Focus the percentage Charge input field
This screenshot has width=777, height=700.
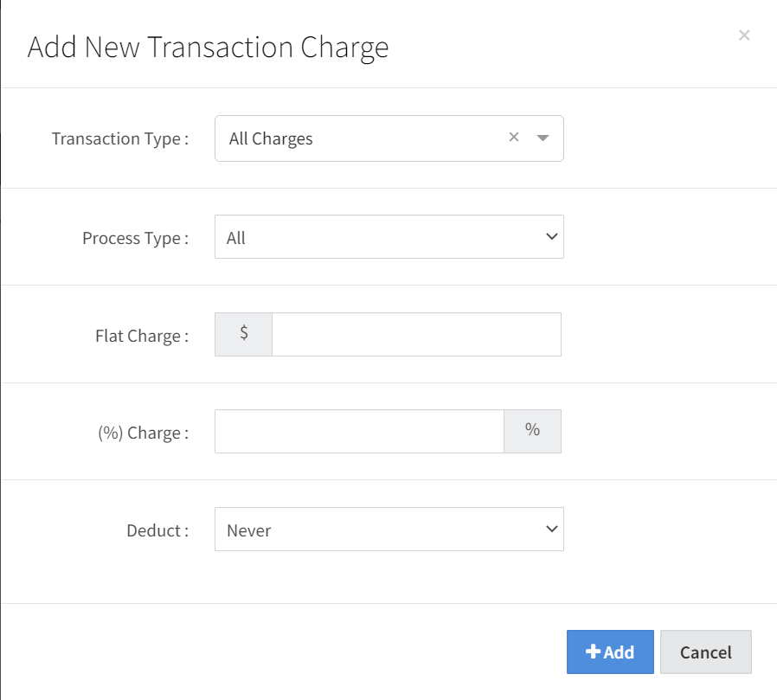tap(359, 432)
